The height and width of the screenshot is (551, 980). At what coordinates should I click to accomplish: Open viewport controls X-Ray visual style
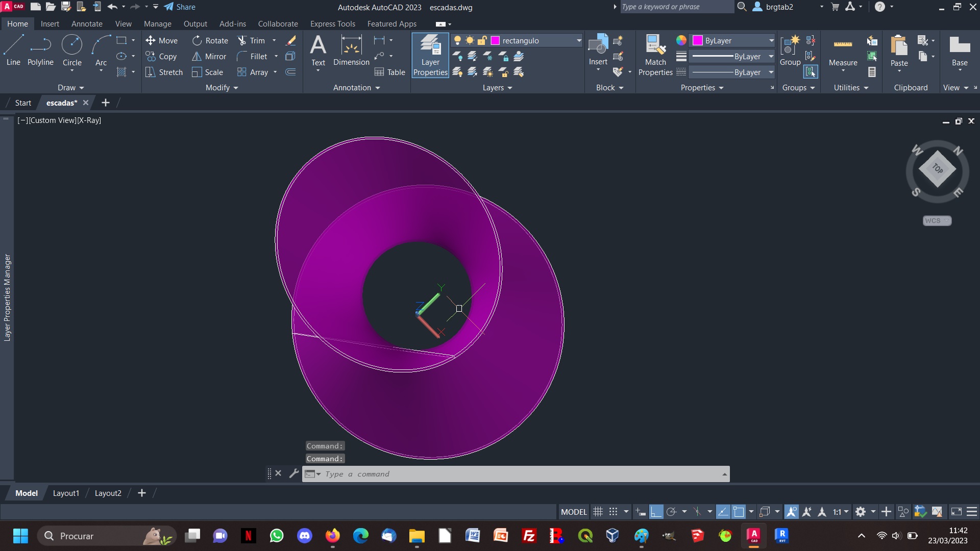(x=89, y=120)
